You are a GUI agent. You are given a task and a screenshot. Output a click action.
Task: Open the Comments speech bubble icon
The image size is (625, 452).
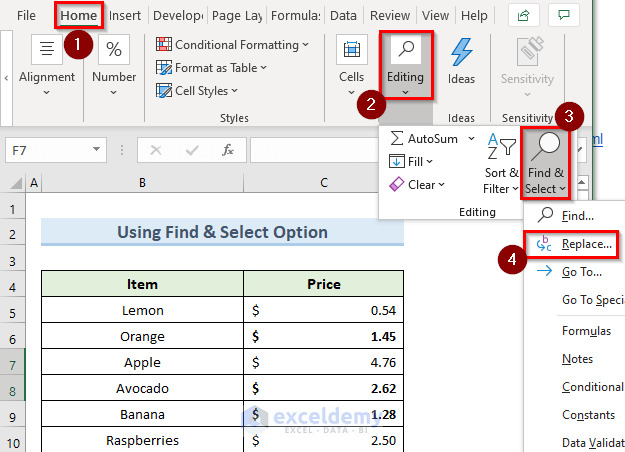(566, 15)
